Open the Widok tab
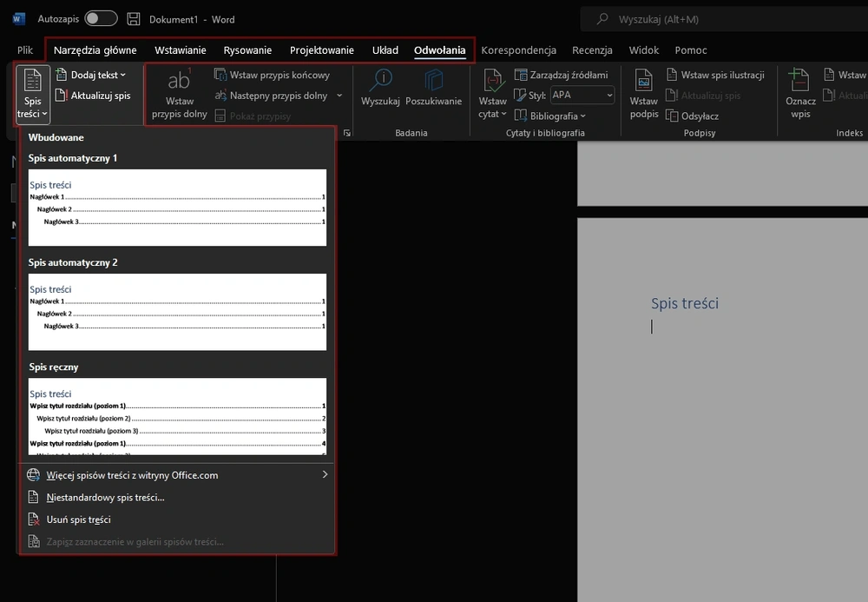868x602 pixels. coord(644,50)
